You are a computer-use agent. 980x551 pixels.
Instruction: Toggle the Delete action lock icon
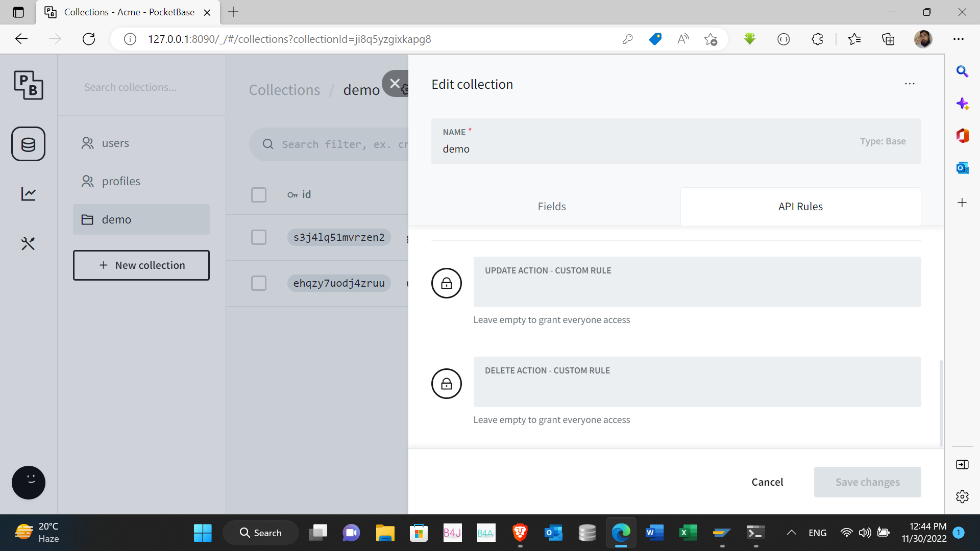446,383
